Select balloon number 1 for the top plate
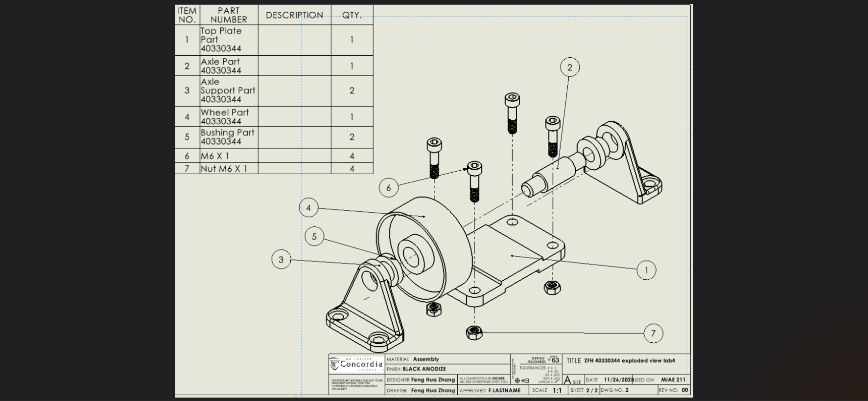868x401 pixels. pyautogui.click(x=646, y=270)
